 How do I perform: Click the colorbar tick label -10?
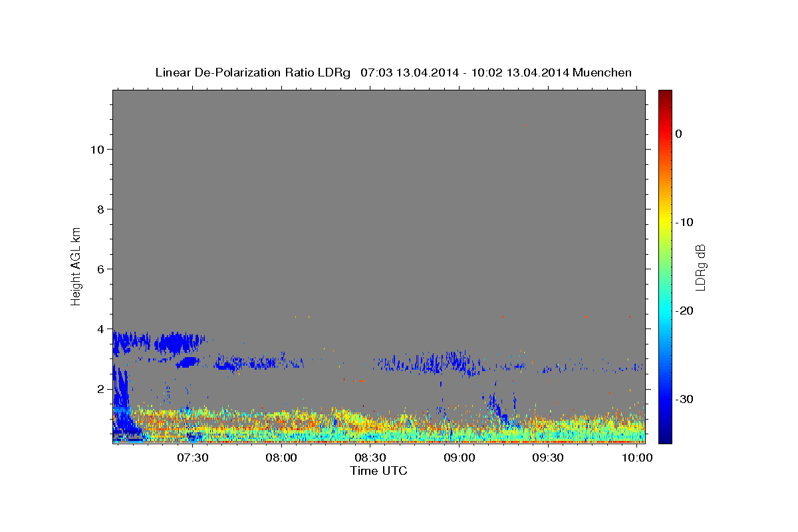[x=684, y=222]
